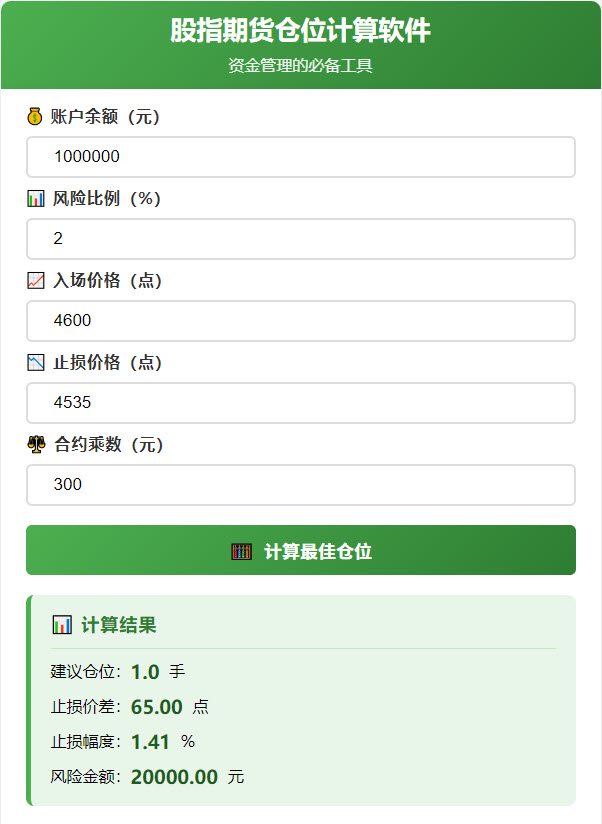Click the calculator icon on the green button
The image size is (602, 824).
[x=240, y=550]
